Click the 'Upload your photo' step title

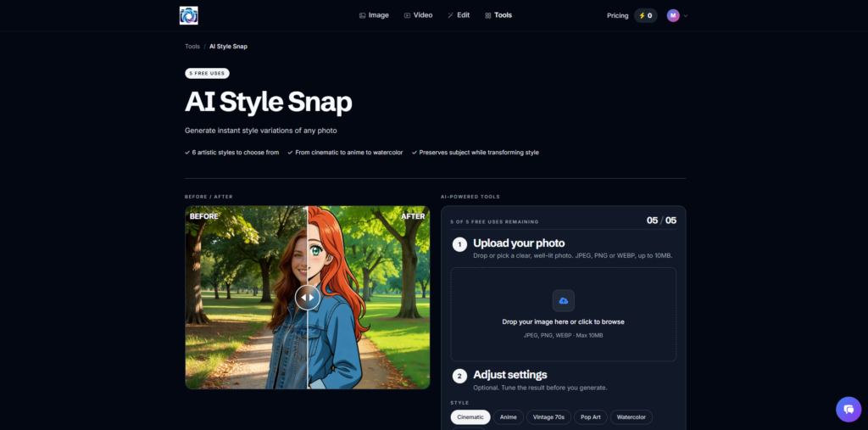pos(519,243)
